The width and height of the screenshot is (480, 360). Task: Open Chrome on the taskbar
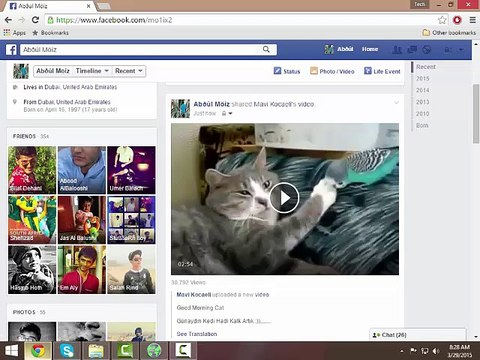point(38,351)
